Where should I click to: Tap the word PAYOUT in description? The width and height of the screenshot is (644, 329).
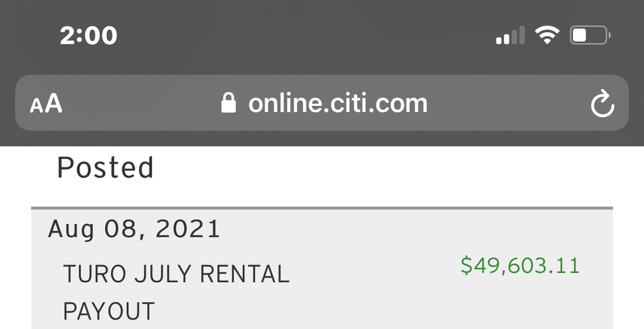point(108,312)
